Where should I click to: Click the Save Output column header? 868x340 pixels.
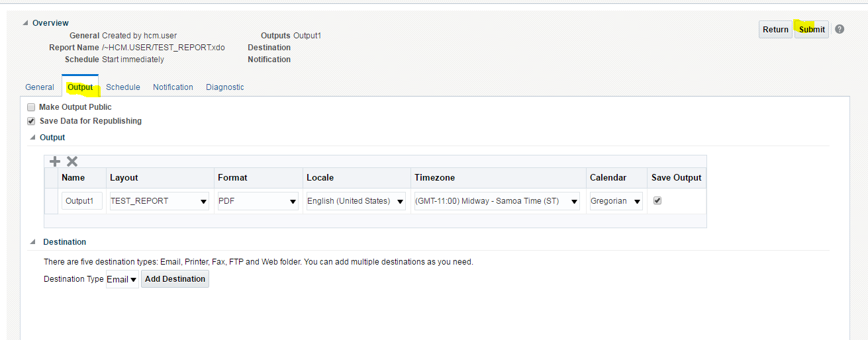coord(677,178)
